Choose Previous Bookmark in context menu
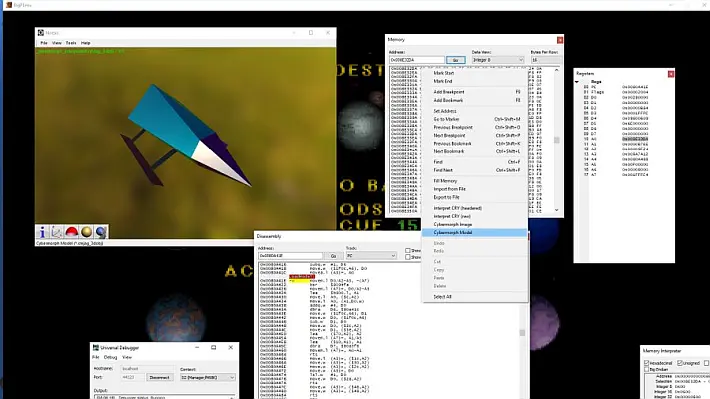This screenshot has width=710, height=399. (474, 144)
